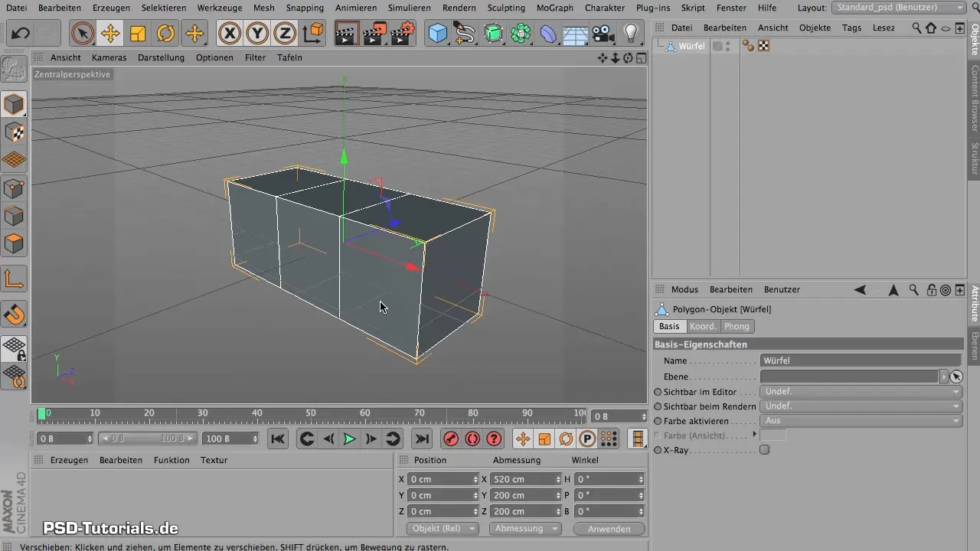Click the Farbe (Ansicht) color swatch
980x551 pixels.
pyautogui.click(x=773, y=435)
